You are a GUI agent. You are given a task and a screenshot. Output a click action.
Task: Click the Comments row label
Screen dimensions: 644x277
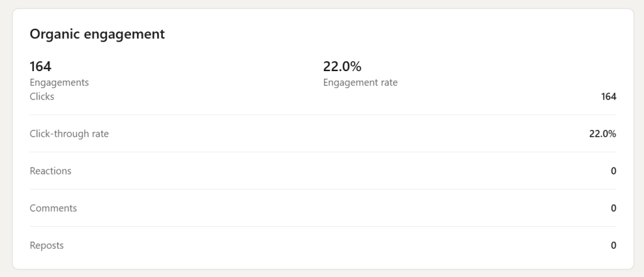53,208
